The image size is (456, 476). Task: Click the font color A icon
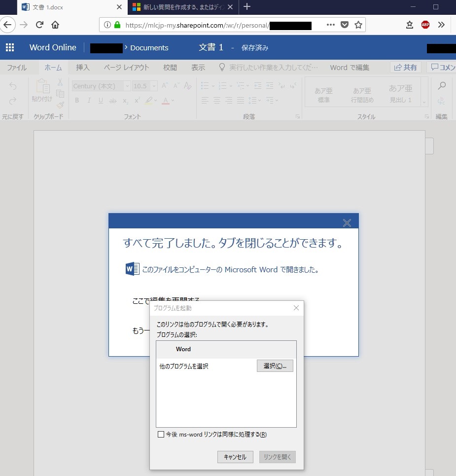(x=165, y=101)
